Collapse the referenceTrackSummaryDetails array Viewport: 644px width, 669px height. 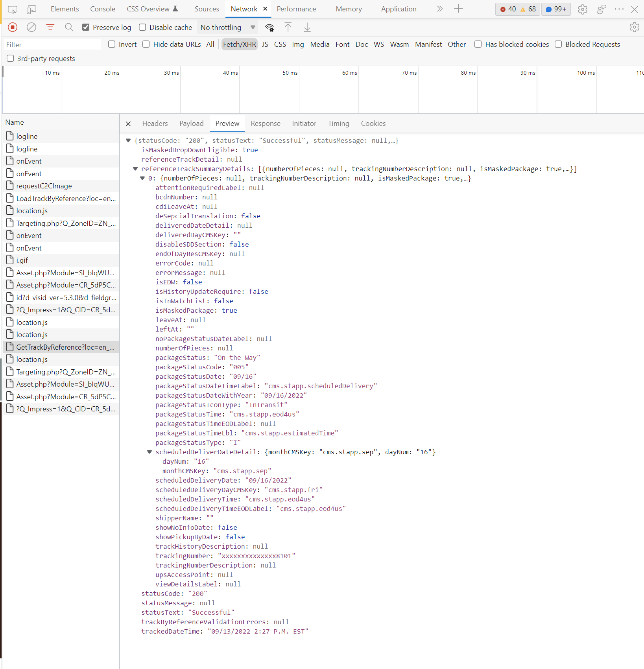coord(135,169)
